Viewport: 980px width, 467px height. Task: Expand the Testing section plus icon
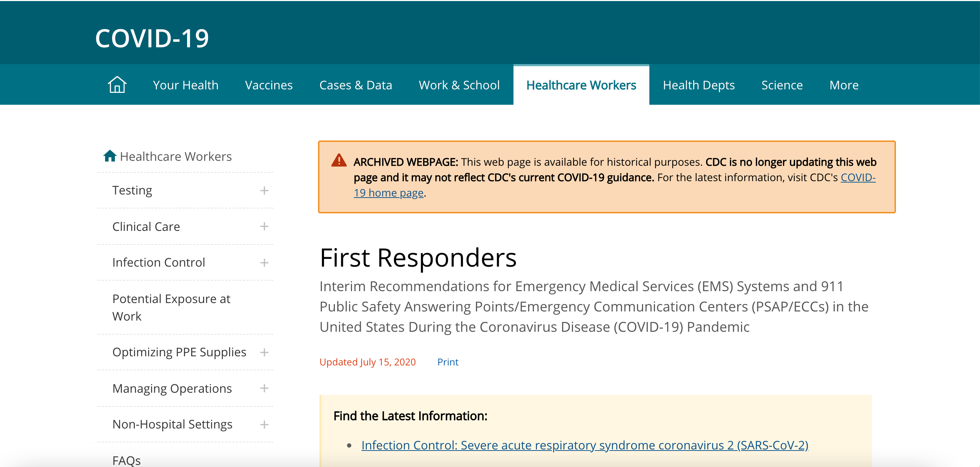tap(264, 191)
